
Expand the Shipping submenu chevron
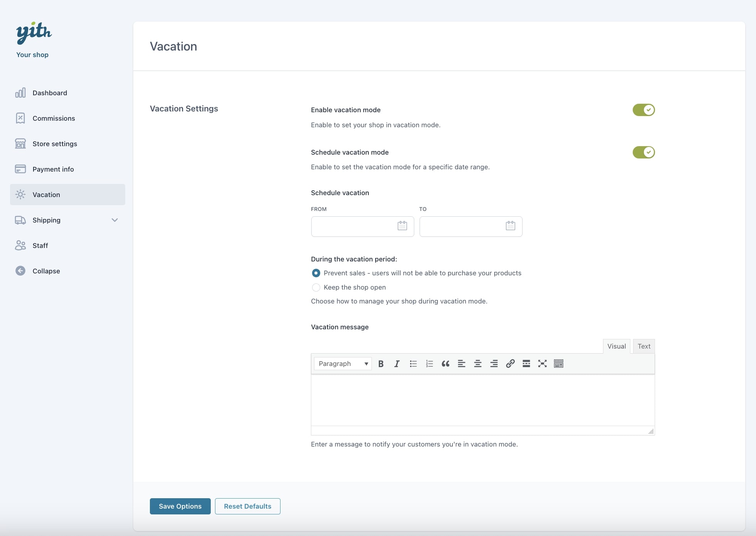114,220
